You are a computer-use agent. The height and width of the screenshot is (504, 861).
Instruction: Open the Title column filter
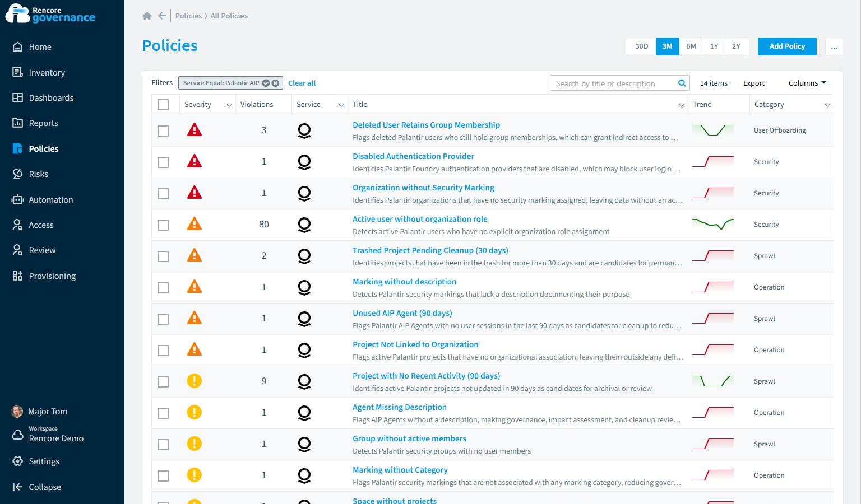point(682,105)
